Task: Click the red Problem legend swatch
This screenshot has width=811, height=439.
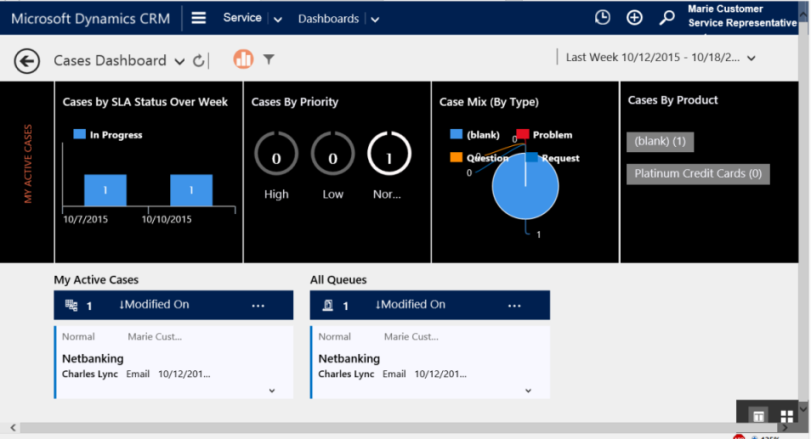Action: click(x=522, y=134)
